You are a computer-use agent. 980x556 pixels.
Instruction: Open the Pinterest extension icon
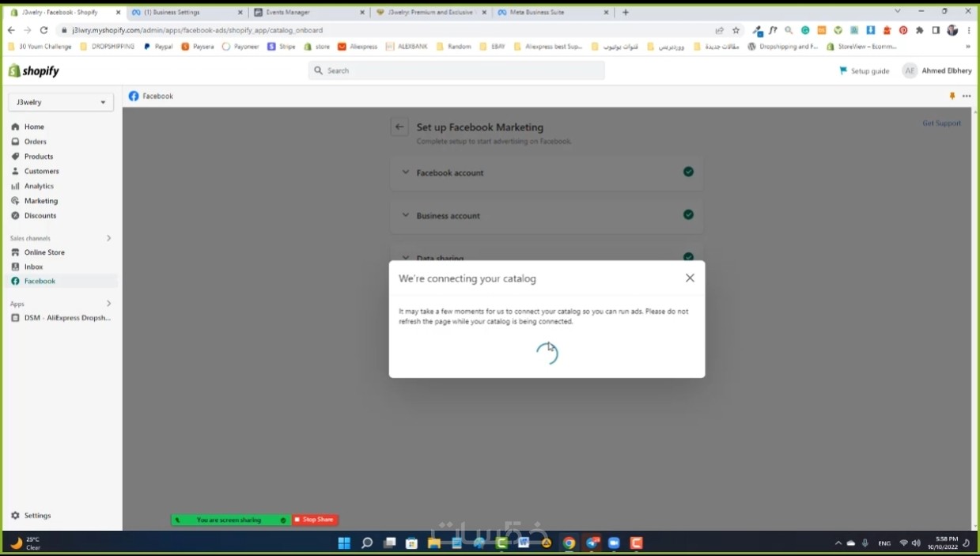(x=903, y=30)
